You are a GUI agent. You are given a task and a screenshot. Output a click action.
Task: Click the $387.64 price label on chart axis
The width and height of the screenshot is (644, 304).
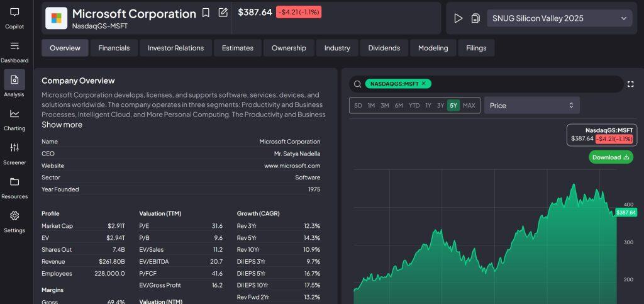point(626,212)
